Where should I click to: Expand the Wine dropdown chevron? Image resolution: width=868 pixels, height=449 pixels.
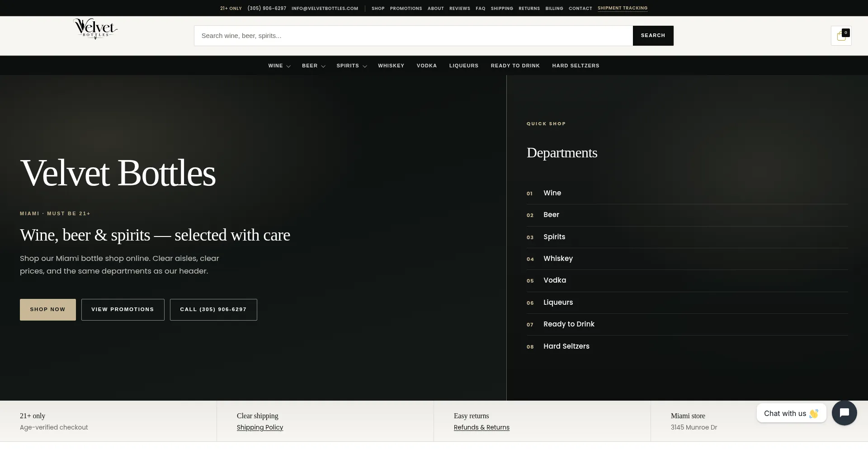(288, 66)
